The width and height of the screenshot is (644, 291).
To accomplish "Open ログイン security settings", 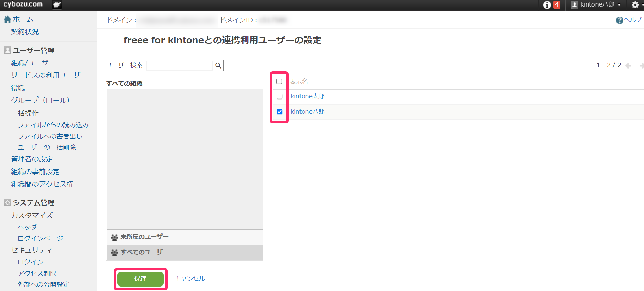I will click(30, 262).
